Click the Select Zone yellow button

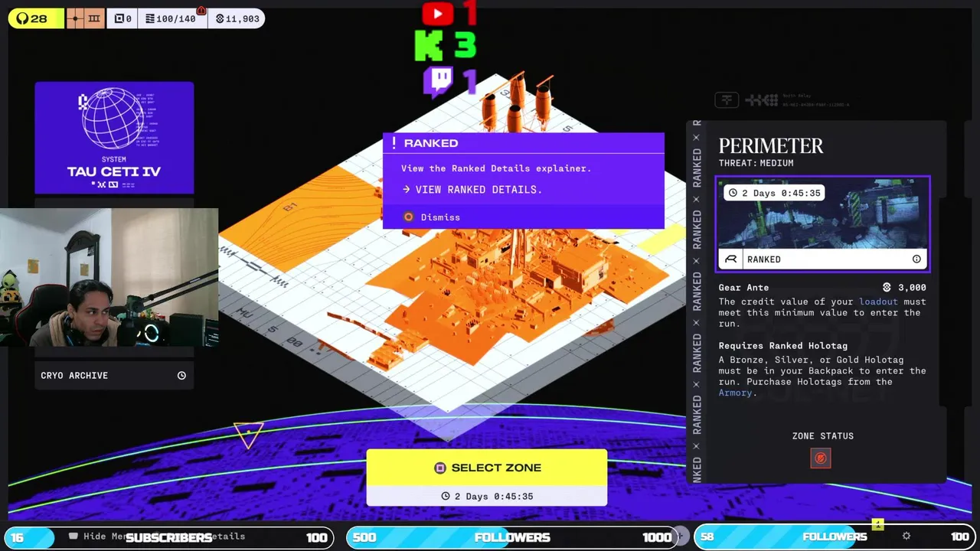click(487, 468)
